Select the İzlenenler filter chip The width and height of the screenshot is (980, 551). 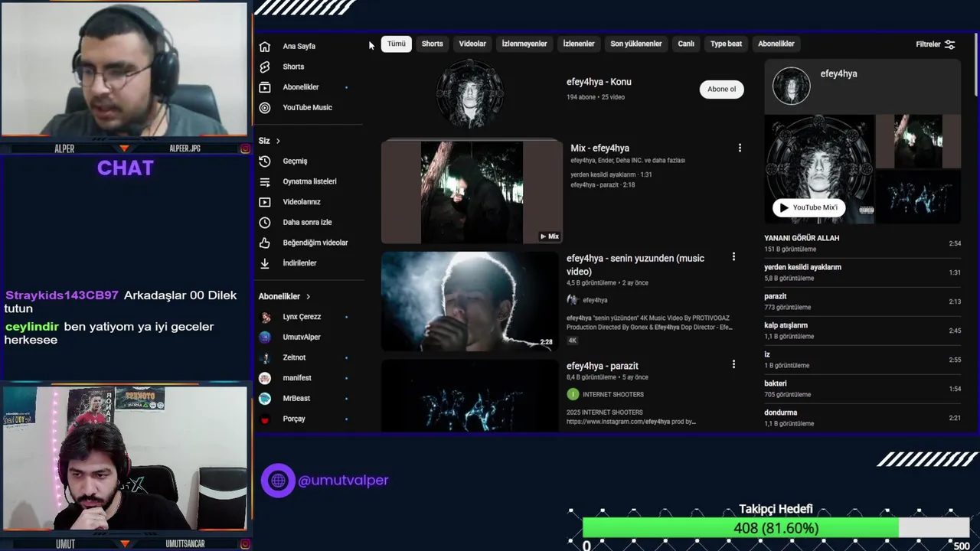pos(579,44)
